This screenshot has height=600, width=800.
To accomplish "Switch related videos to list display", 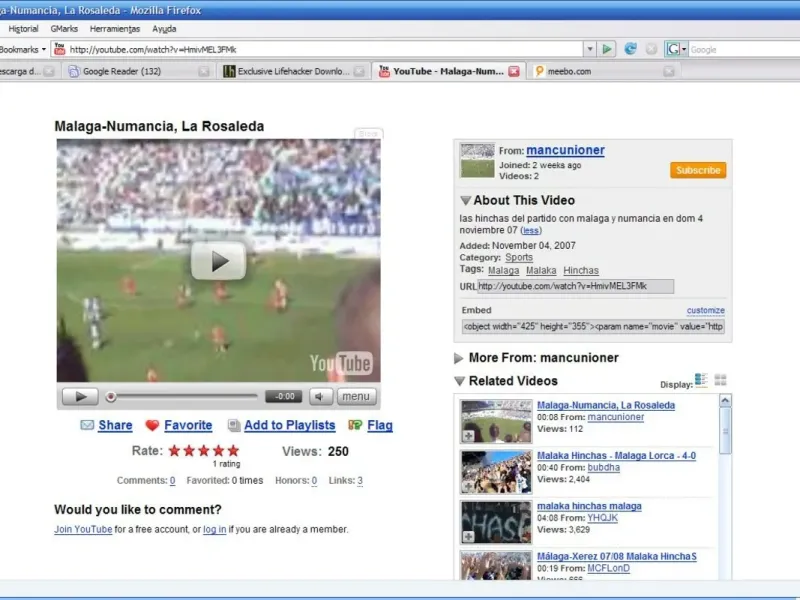I will tap(701, 380).
